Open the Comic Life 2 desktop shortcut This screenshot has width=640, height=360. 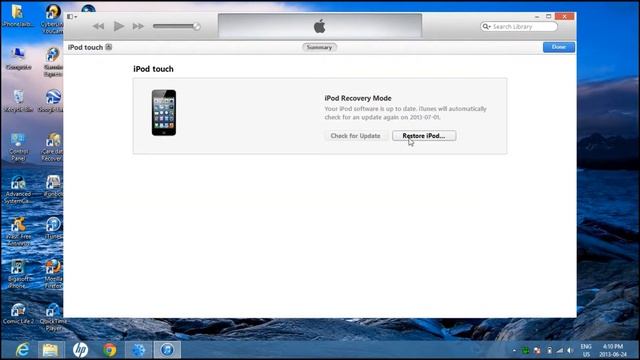coord(18,313)
